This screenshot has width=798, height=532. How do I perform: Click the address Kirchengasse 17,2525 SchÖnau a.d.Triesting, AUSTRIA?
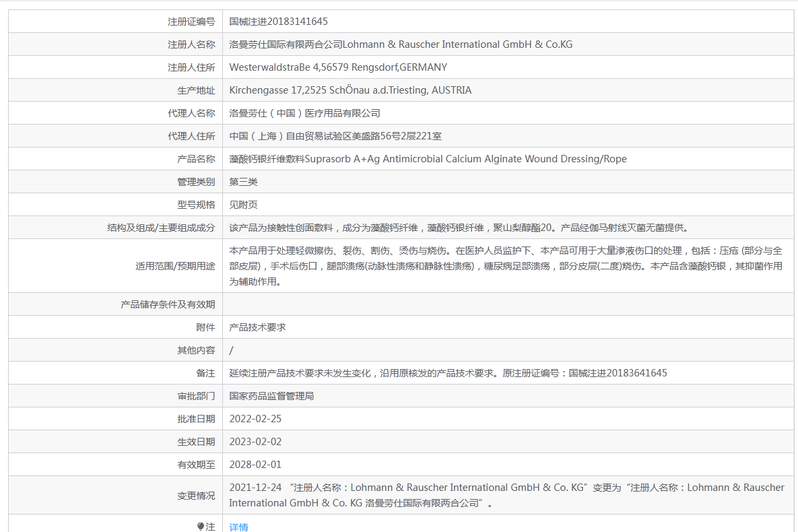350,90
